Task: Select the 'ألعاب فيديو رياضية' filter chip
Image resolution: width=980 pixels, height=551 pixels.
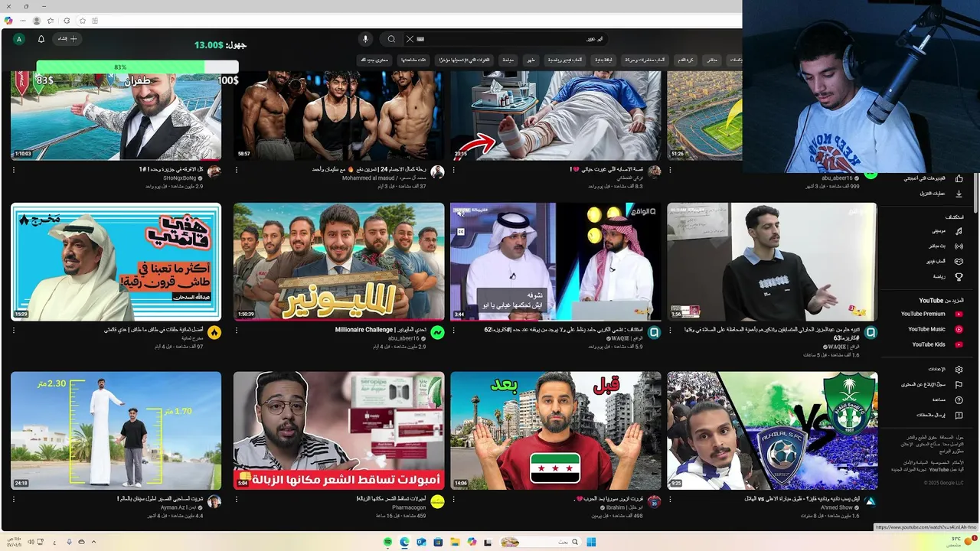Action: pyautogui.click(x=567, y=60)
